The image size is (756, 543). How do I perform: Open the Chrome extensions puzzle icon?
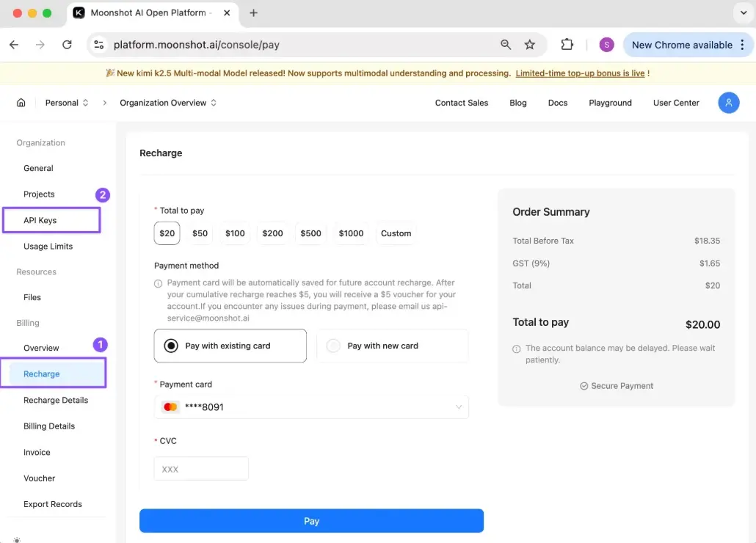pos(567,45)
